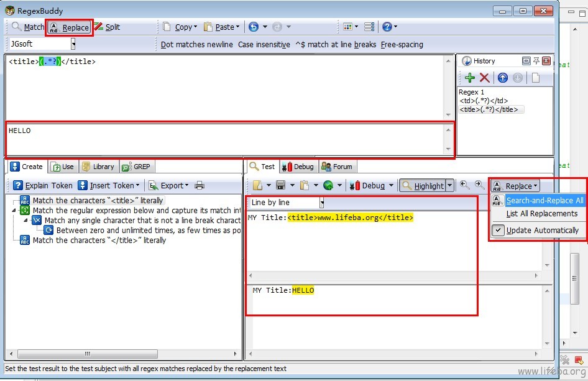Open the Undo dropdown arrow

point(265,27)
